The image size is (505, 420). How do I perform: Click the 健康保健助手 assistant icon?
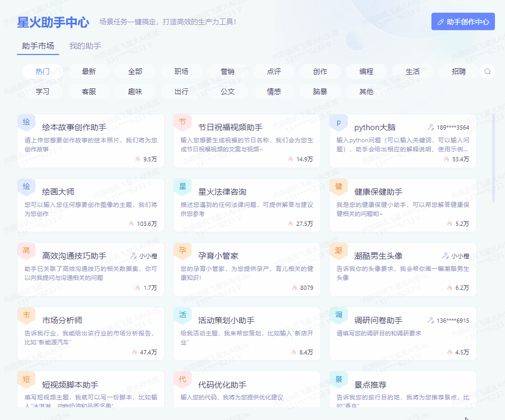(339, 187)
